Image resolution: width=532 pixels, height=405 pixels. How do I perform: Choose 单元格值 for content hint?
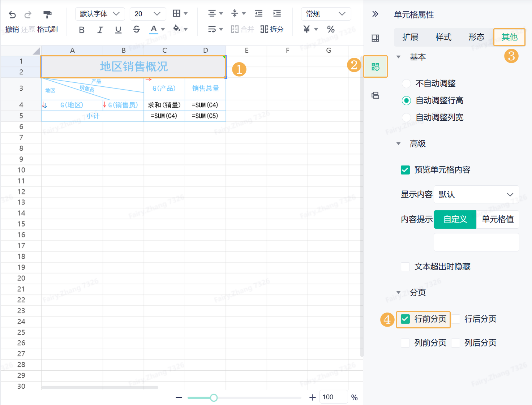[498, 219]
